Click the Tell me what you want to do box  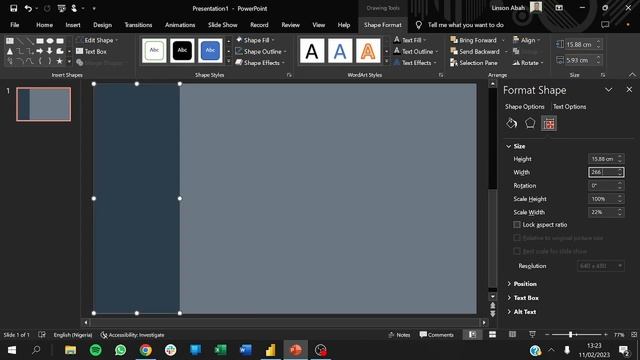click(465, 25)
